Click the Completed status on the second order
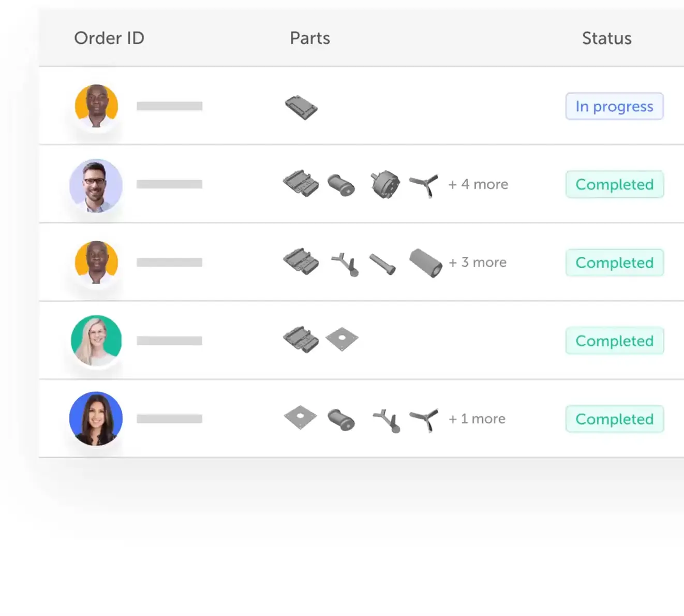 (614, 184)
